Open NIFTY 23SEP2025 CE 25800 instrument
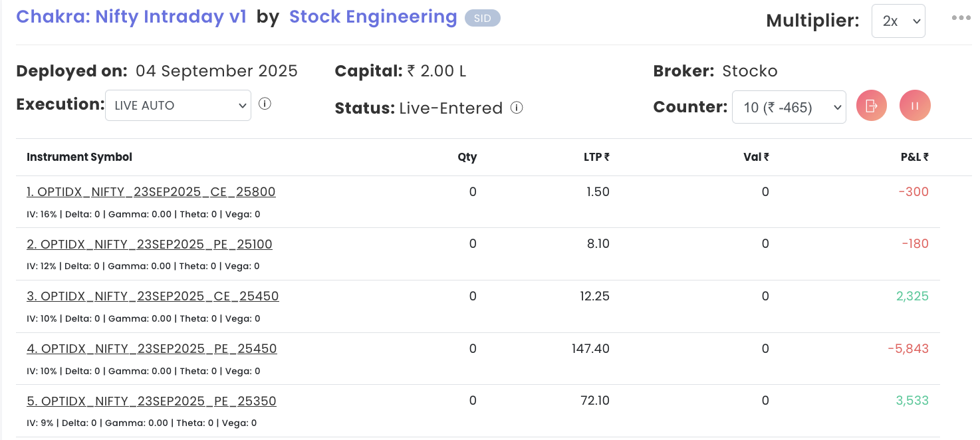This screenshot has height=440, width=980. [151, 192]
